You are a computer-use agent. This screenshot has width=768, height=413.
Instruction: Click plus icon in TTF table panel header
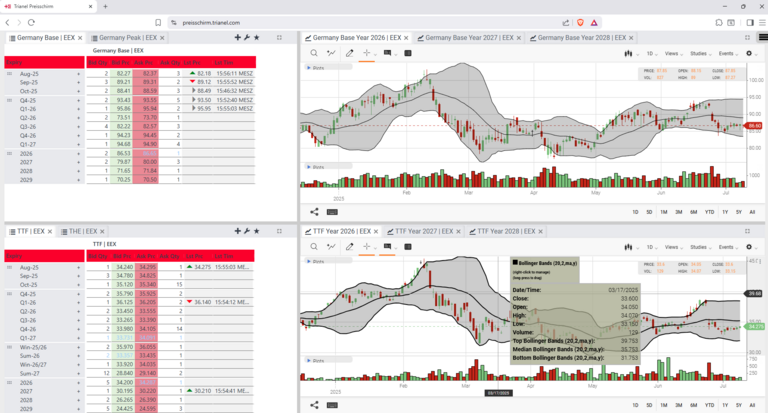click(x=236, y=231)
